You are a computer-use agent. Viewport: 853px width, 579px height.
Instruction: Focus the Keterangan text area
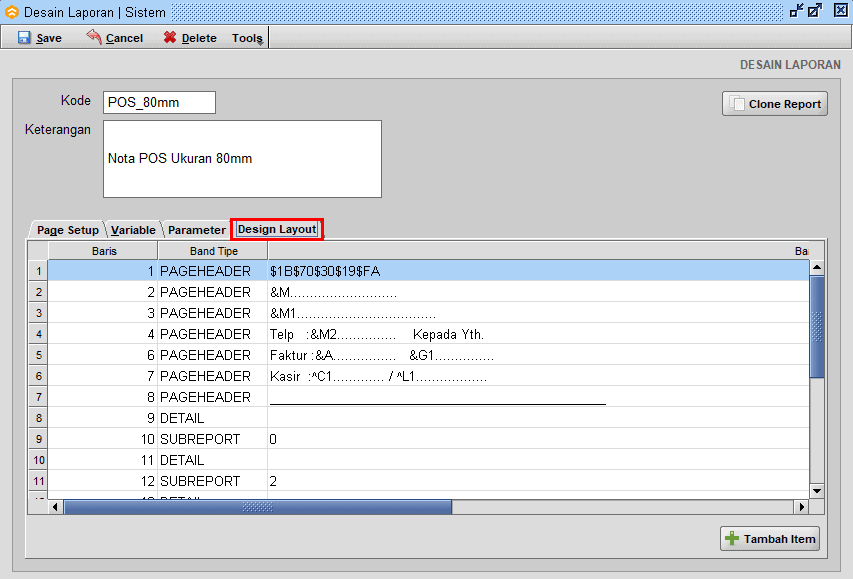243,159
